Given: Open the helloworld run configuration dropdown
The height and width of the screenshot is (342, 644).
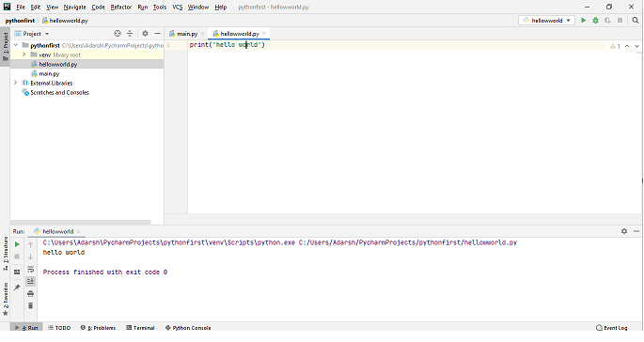Looking at the screenshot, I should [x=546, y=20].
